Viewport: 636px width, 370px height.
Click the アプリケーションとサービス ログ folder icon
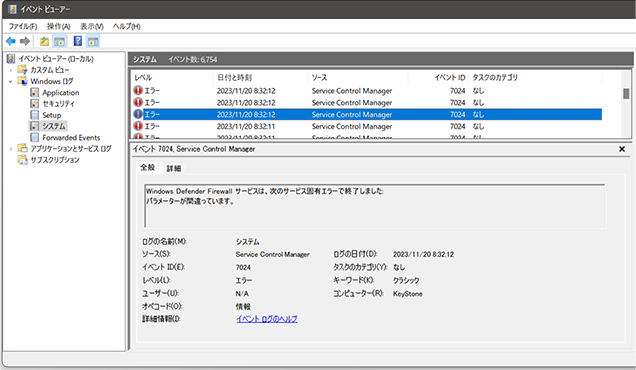coord(22,148)
